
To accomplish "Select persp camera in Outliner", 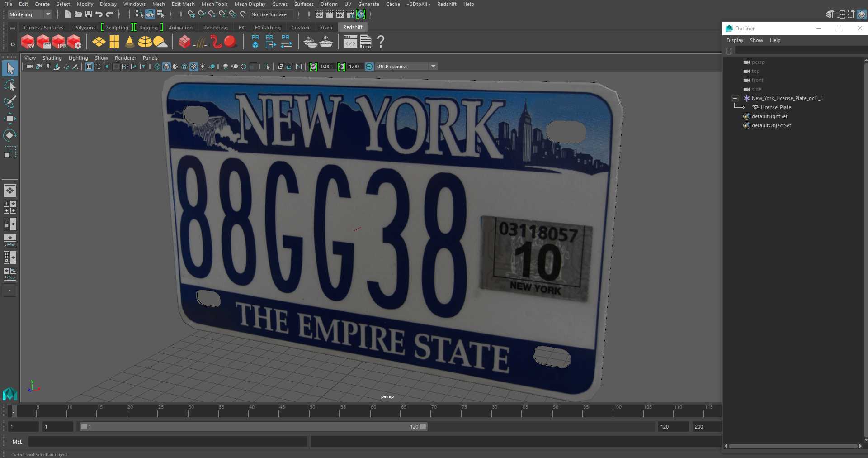I will coord(758,62).
